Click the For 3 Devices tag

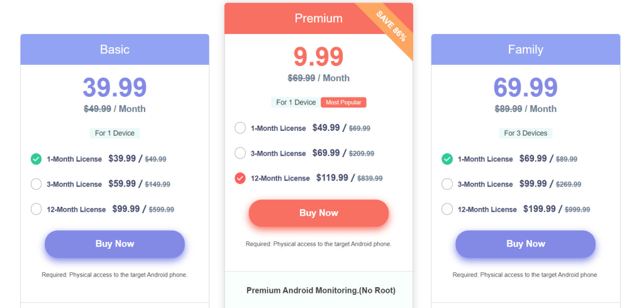point(526,133)
